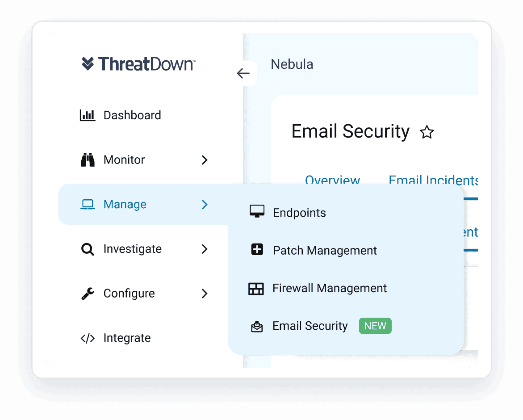The height and width of the screenshot is (420, 523).
Task: Click the ThreatDown logo
Action: click(138, 64)
